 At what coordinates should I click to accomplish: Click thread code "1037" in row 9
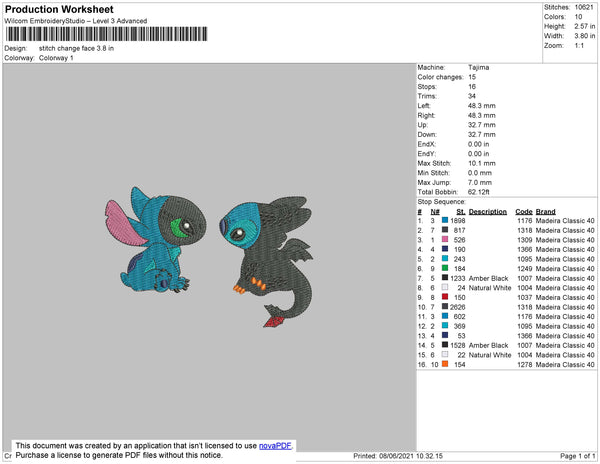[525, 297]
